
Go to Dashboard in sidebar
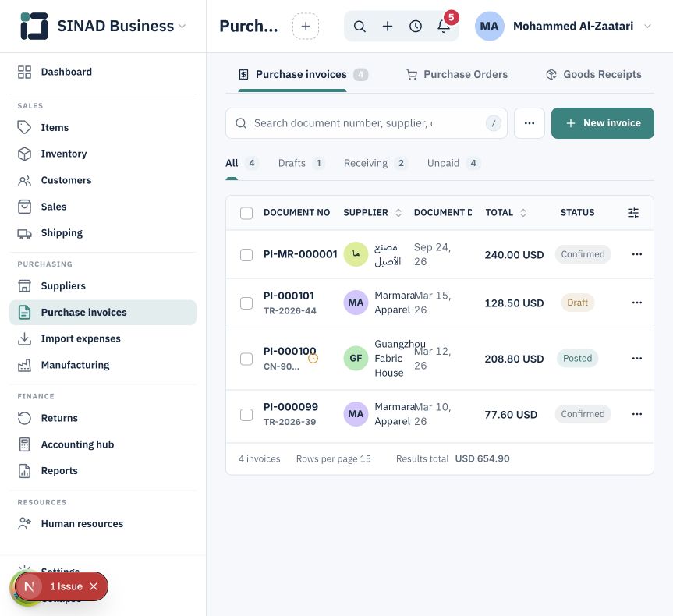pyautogui.click(x=103, y=72)
